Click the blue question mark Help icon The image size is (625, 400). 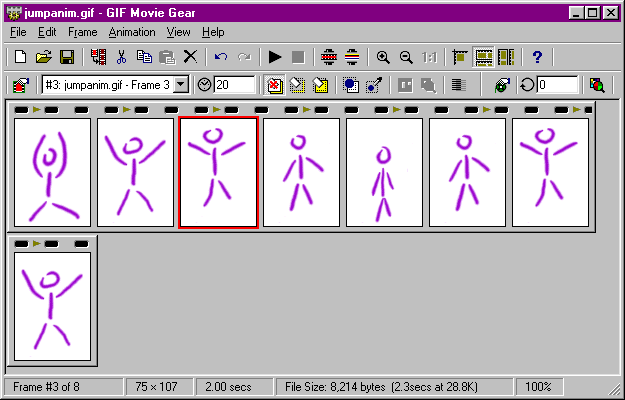pyautogui.click(x=537, y=58)
